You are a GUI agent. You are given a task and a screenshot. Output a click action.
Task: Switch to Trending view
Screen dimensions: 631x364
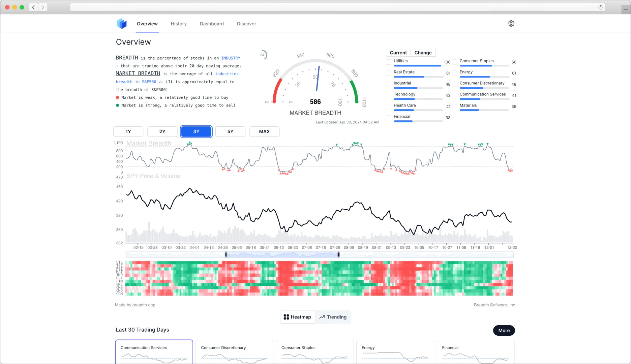point(333,317)
